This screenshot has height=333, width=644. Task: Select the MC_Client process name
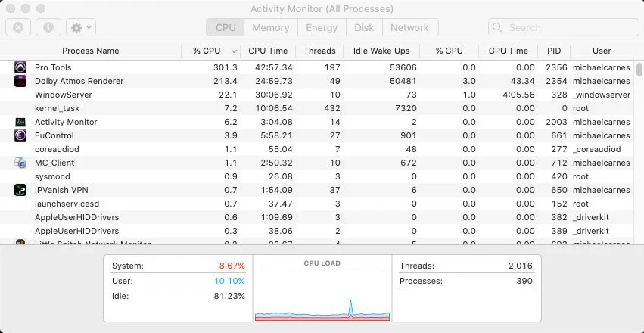click(x=54, y=163)
